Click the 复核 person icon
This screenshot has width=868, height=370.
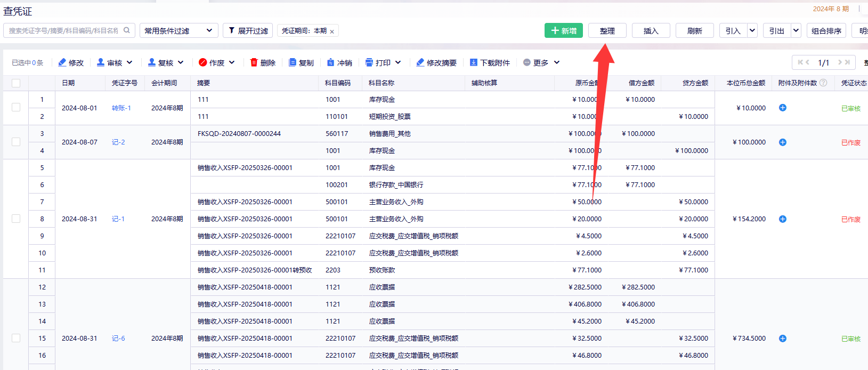[x=152, y=62]
